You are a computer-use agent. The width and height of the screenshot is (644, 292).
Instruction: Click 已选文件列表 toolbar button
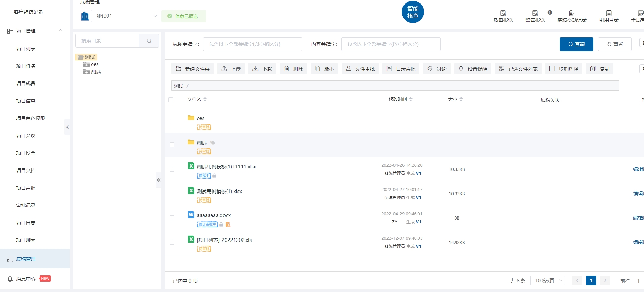[x=518, y=69]
